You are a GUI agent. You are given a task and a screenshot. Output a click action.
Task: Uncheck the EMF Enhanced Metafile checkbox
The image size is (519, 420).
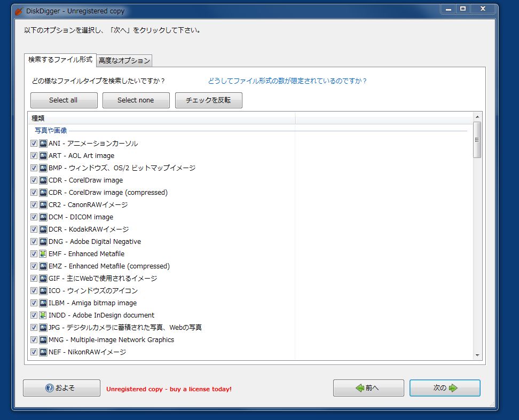[34, 253]
